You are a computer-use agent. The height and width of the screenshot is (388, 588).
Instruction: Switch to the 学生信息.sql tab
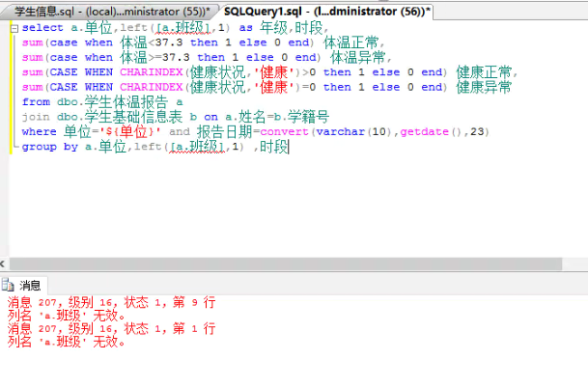click(x=111, y=12)
